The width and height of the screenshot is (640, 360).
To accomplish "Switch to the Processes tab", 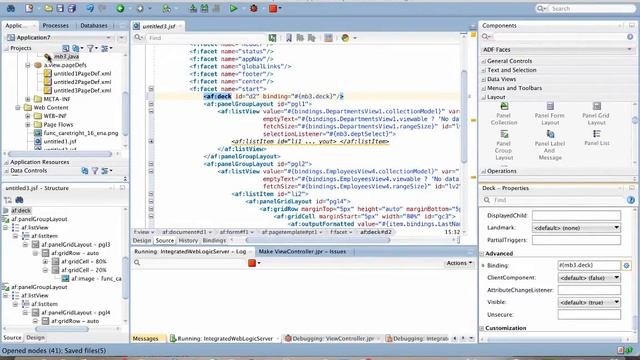I will click(x=56, y=26).
